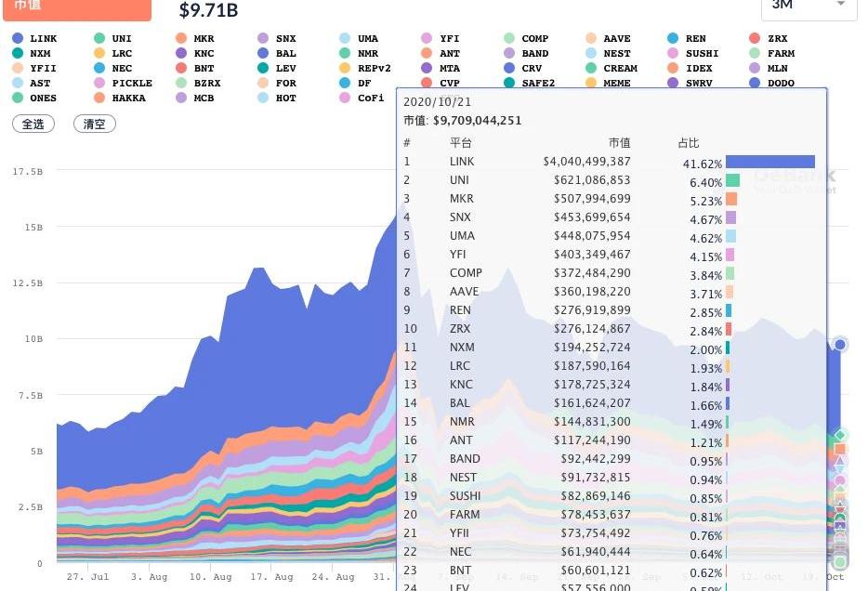Click the ZRX legend color dot

point(756,39)
